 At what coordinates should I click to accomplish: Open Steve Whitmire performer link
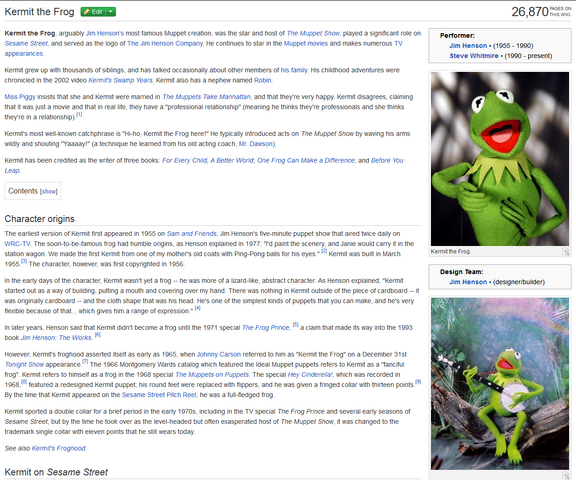474,56
